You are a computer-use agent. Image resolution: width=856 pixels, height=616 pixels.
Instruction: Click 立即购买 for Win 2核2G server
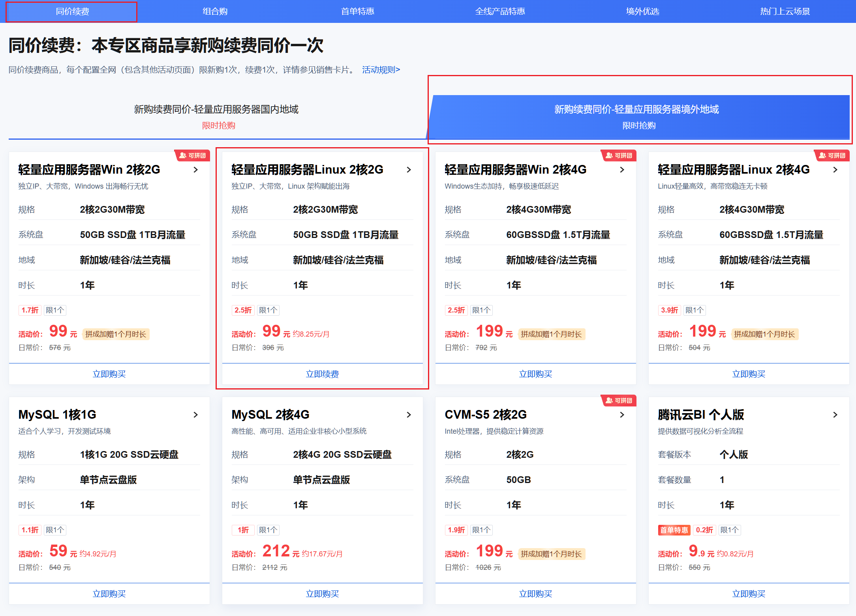[x=109, y=374]
